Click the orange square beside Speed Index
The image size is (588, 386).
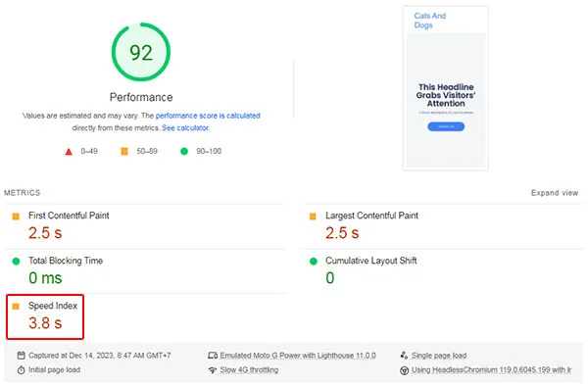point(16,307)
